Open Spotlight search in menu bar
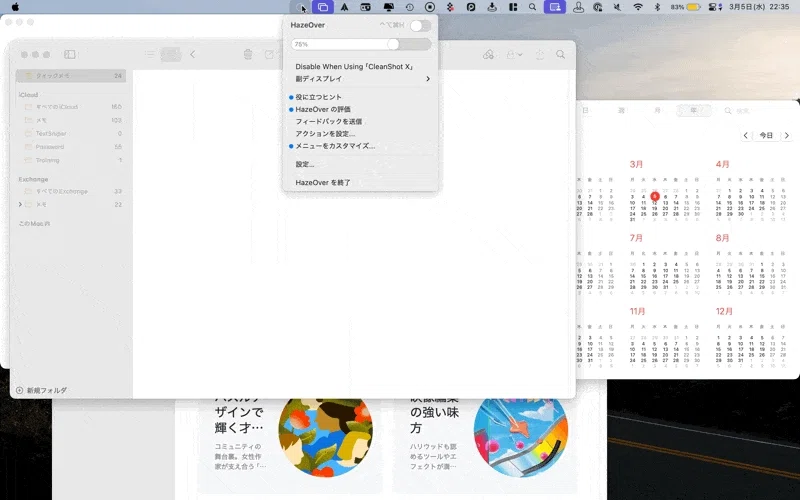The height and width of the screenshot is (500, 800). [532, 7]
